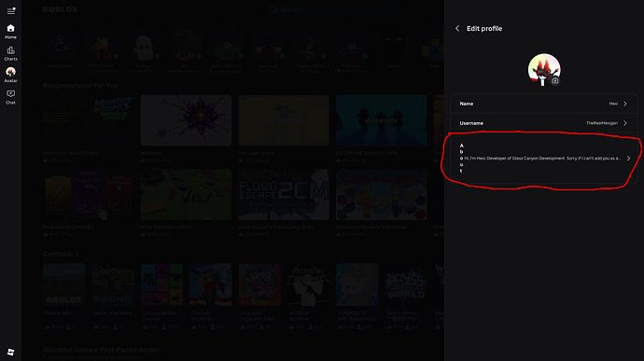The width and height of the screenshot is (644, 361).
Task: Expand the Name row chevron
Action: coord(625,104)
